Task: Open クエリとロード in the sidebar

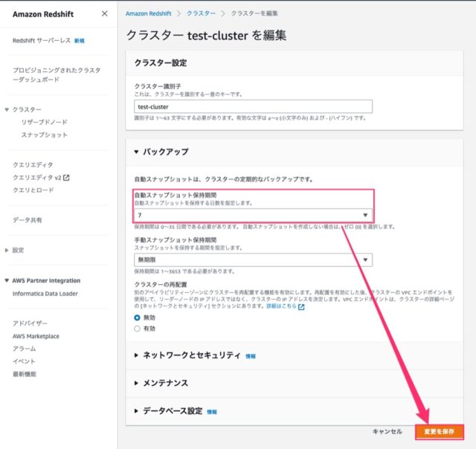Action: tap(33, 190)
